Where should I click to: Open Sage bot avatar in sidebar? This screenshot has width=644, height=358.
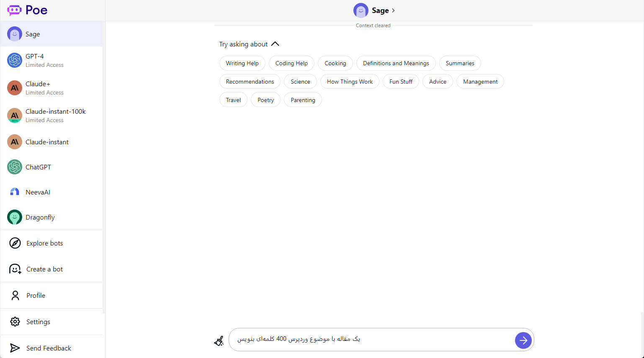click(15, 34)
